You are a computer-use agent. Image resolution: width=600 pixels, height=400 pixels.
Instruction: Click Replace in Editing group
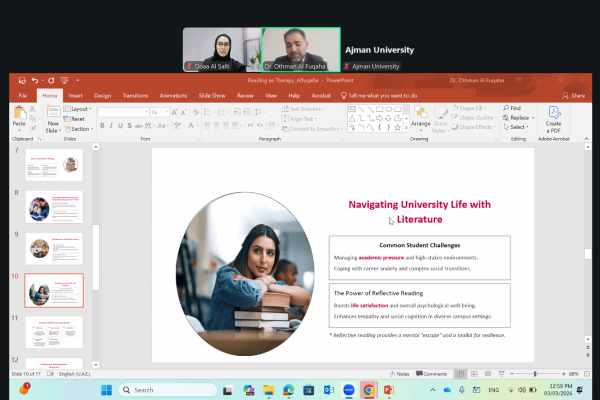[517, 117]
